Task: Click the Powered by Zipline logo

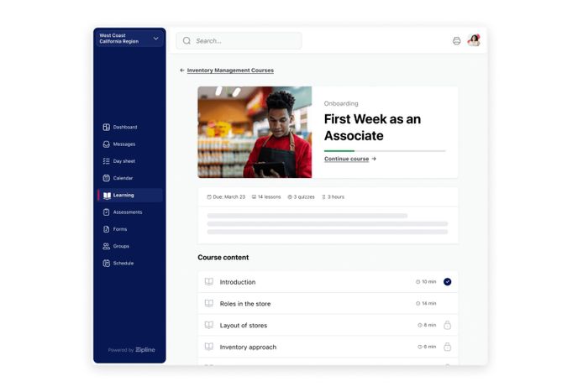Action: click(132, 350)
